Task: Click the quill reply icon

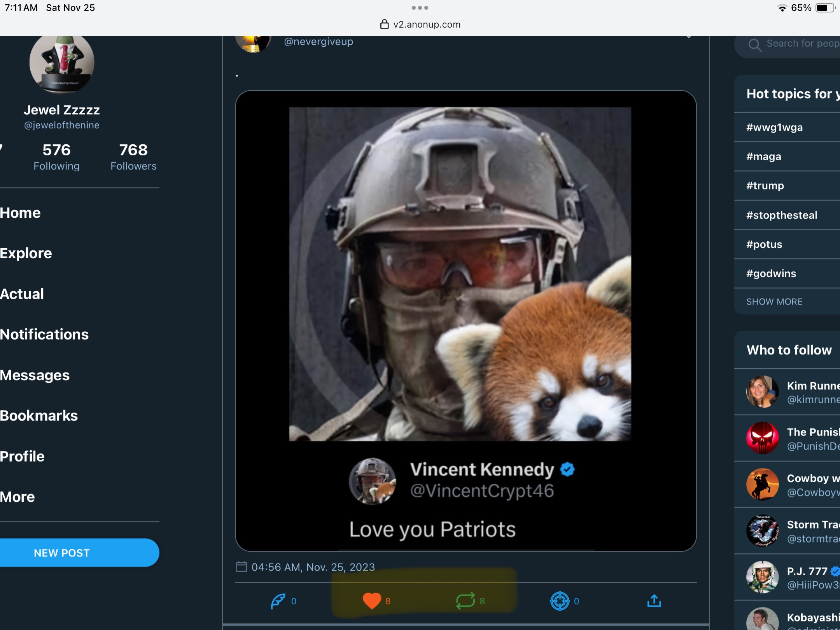Action: point(278,601)
